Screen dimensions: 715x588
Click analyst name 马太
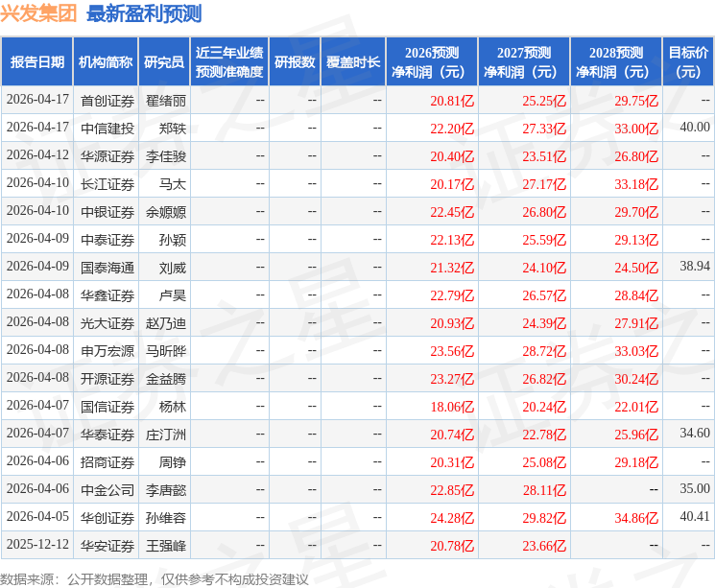pyautogui.click(x=173, y=184)
